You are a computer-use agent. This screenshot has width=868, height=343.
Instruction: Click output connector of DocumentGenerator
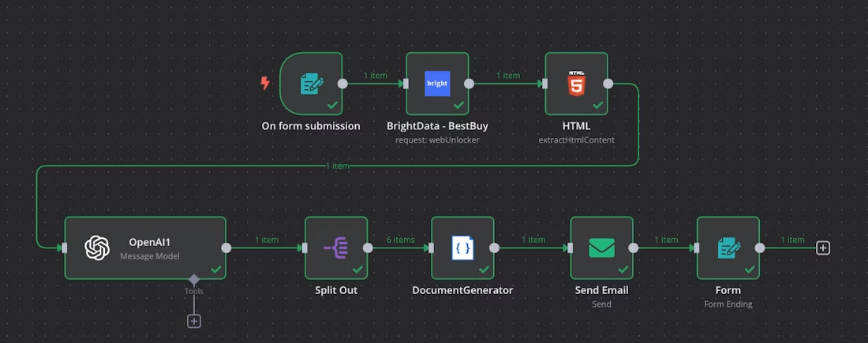pos(494,248)
